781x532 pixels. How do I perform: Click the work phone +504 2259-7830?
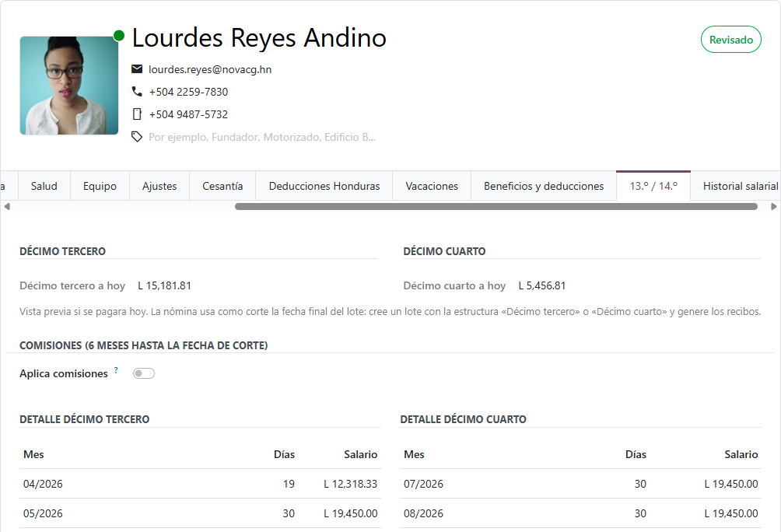tap(188, 92)
